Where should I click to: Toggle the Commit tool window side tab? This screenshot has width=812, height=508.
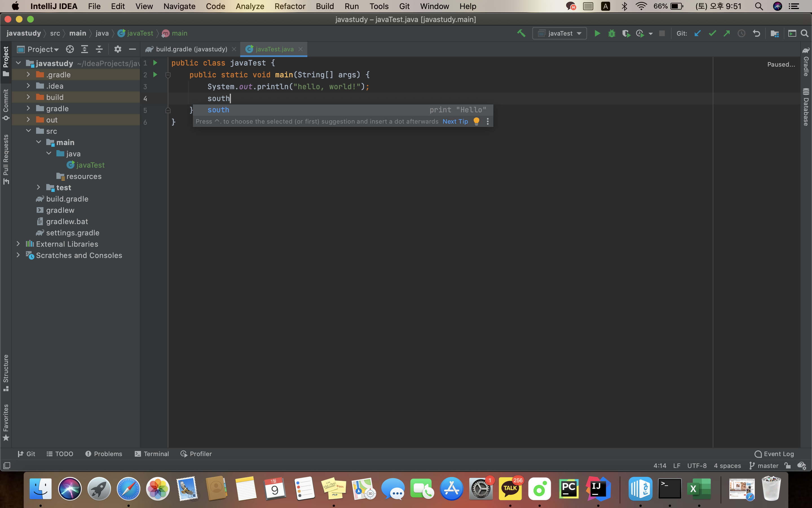point(6,104)
